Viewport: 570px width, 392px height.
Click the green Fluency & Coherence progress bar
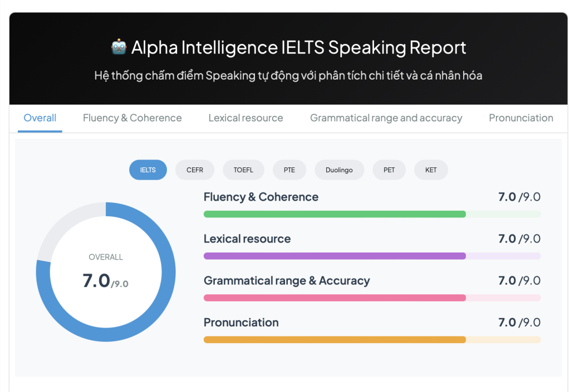(335, 214)
